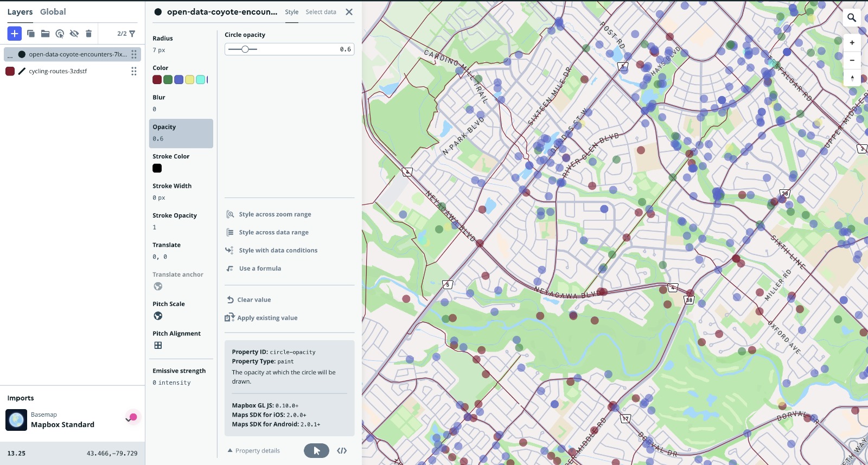Duplicate the selected layer
The width and height of the screenshot is (868, 465).
pyautogui.click(x=31, y=34)
